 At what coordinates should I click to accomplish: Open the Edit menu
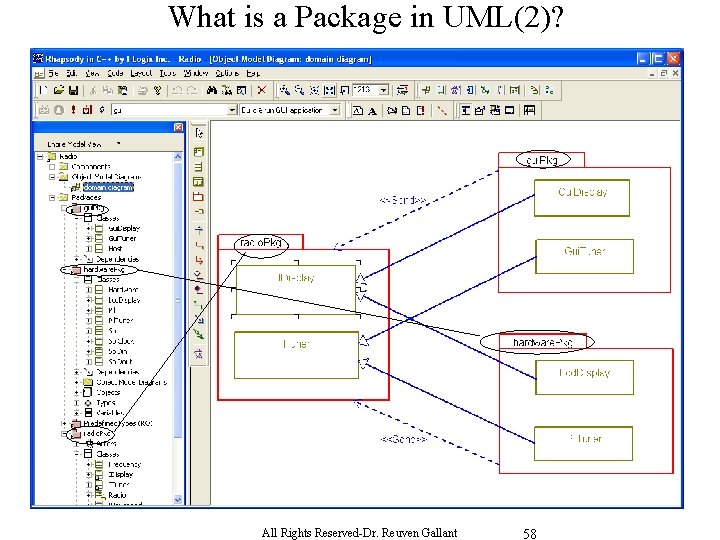coord(71,73)
